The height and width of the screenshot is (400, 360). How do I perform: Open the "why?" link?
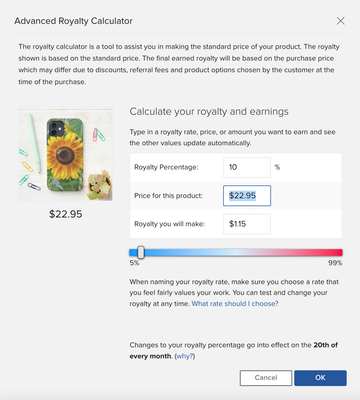pyautogui.click(x=185, y=356)
